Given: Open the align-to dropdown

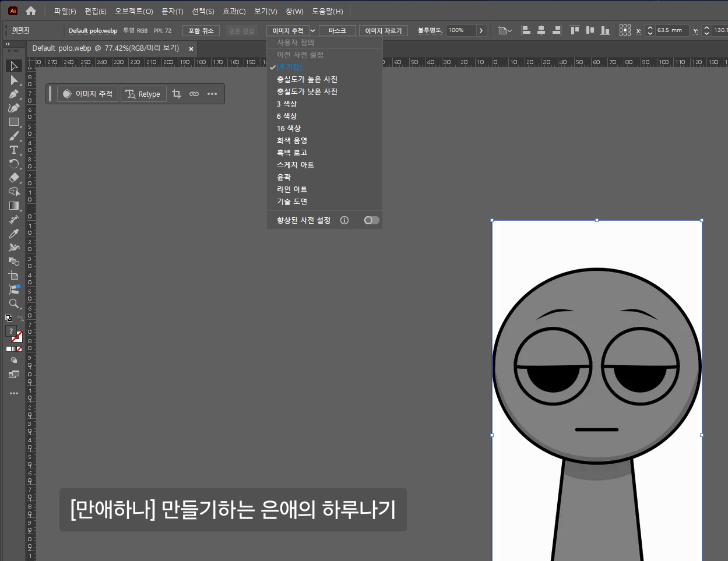Looking at the screenshot, I should tap(505, 30).
